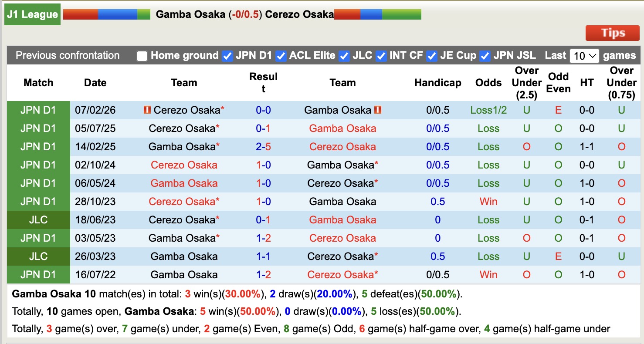Image resolution: width=644 pixels, height=344 pixels.
Task: Click the JLC badge for the 26/03/23 match
Action: click(38, 256)
